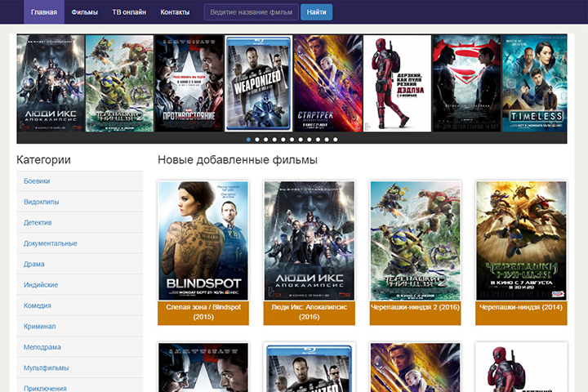Click the Найти search button
Screen dimensions: 588x392
[x=317, y=12]
